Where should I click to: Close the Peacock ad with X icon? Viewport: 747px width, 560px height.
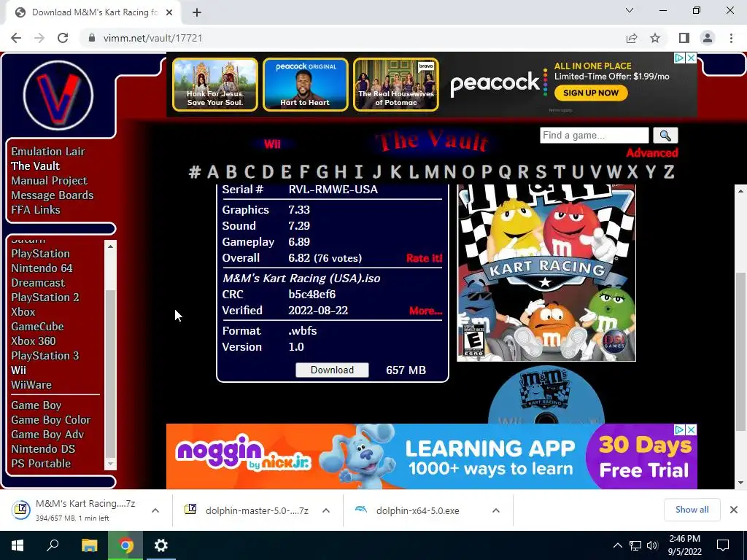coord(692,58)
